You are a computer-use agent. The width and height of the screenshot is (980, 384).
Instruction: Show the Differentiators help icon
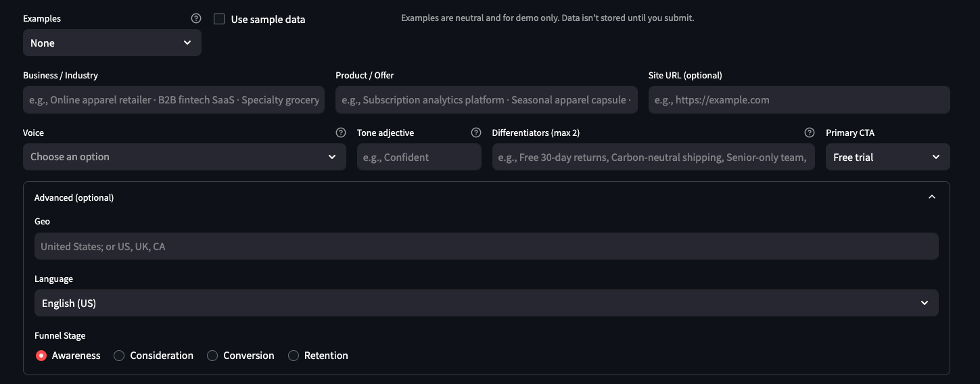(x=810, y=133)
